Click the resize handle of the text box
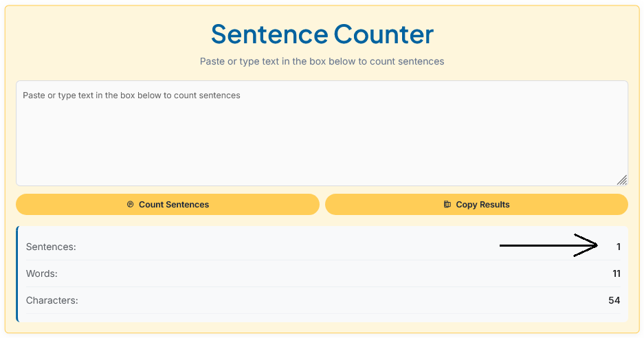The height and width of the screenshot is (338, 644). pos(621,179)
